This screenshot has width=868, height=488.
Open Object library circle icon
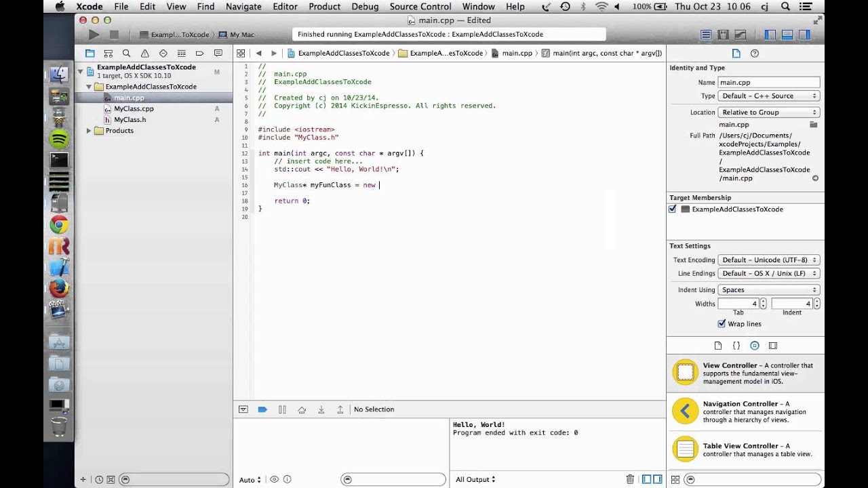click(755, 346)
